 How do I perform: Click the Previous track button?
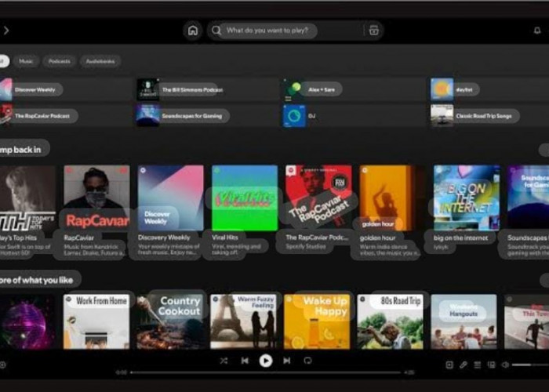(x=245, y=361)
